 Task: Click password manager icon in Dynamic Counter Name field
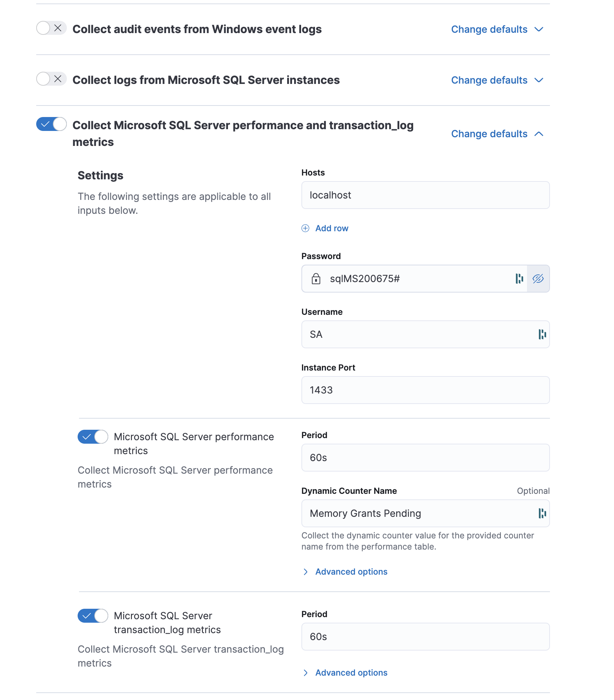tap(542, 513)
